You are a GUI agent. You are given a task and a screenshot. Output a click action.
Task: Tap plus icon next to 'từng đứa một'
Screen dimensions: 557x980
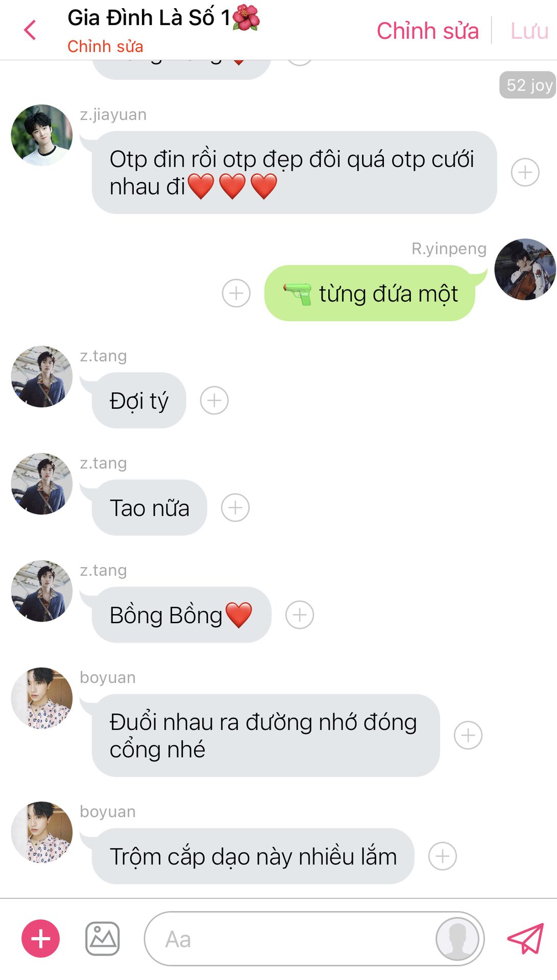(236, 293)
